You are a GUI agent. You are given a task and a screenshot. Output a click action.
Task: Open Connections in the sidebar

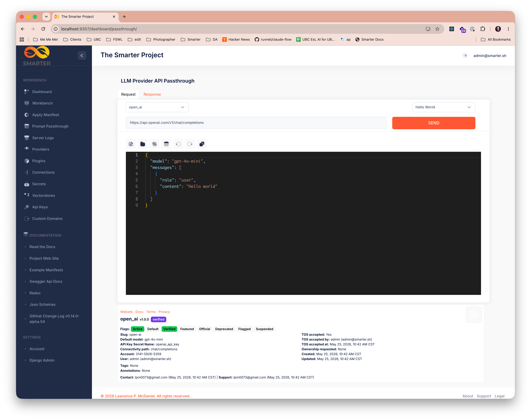click(43, 172)
